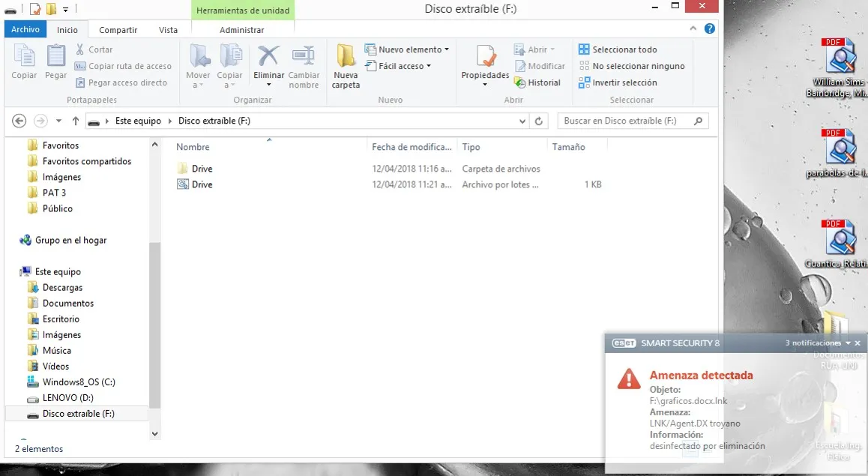Click Seleccionar todo
The width and height of the screenshot is (868, 476).
tap(618, 49)
